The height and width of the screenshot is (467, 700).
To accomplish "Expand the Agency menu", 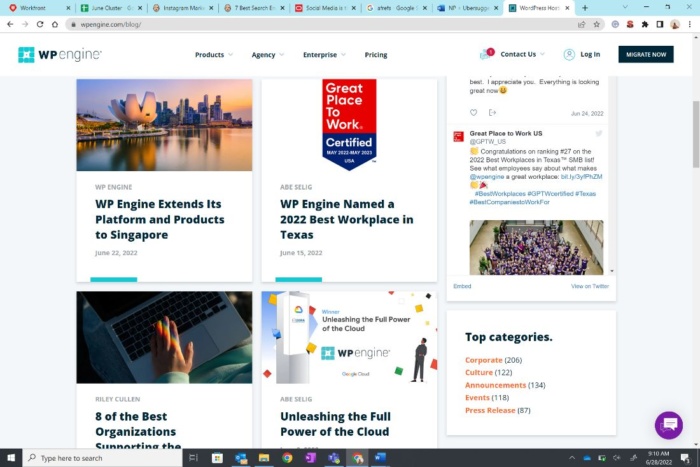I will pyautogui.click(x=267, y=54).
